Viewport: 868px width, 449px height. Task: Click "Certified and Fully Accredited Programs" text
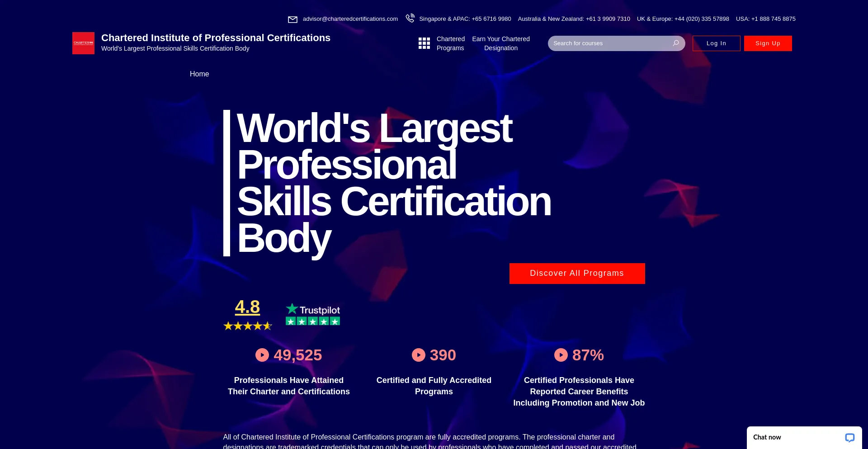(x=434, y=386)
